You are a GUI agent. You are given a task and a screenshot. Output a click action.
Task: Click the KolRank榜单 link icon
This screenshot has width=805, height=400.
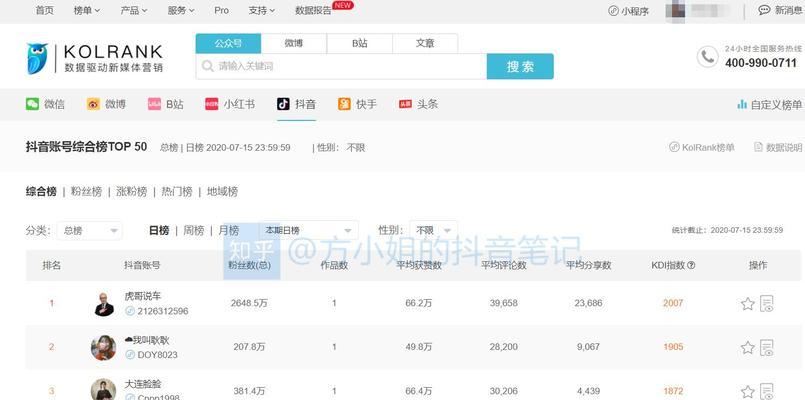click(x=674, y=147)
